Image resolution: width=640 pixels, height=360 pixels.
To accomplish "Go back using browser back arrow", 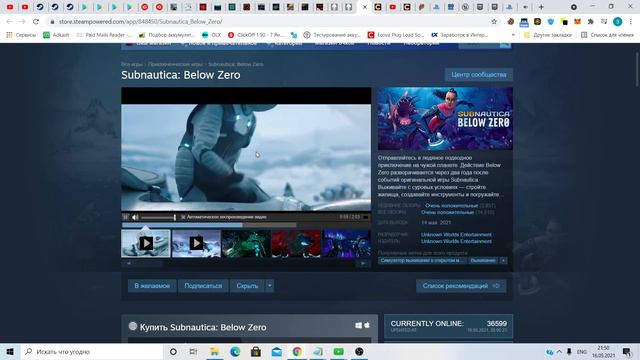I will click(x=9, y=22).
